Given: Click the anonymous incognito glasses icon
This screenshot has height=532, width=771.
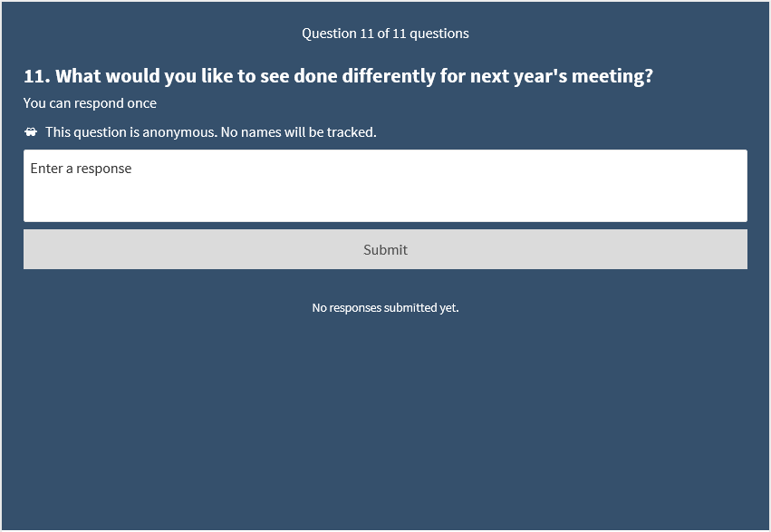Looking at the screenshot, I should tap(31, 132).
